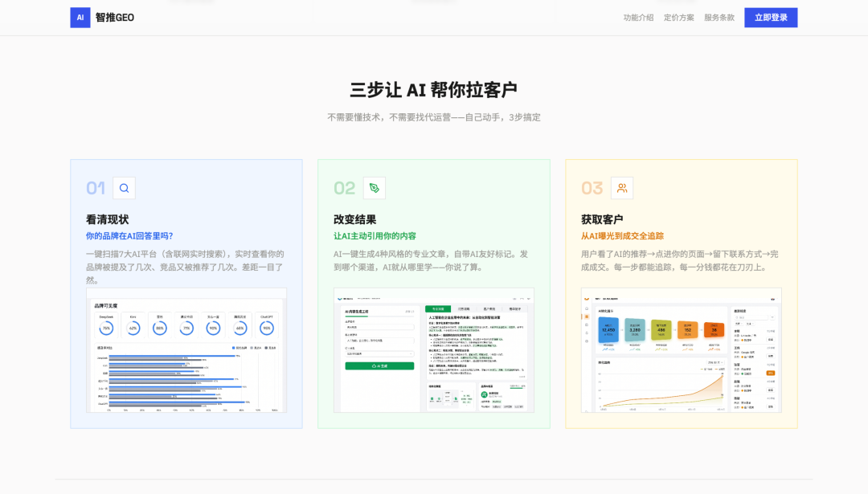This screenshot has width=868, height=494.
Task: Open the 品牌可见度 dashboard preview image
Action: pos(186,350)
